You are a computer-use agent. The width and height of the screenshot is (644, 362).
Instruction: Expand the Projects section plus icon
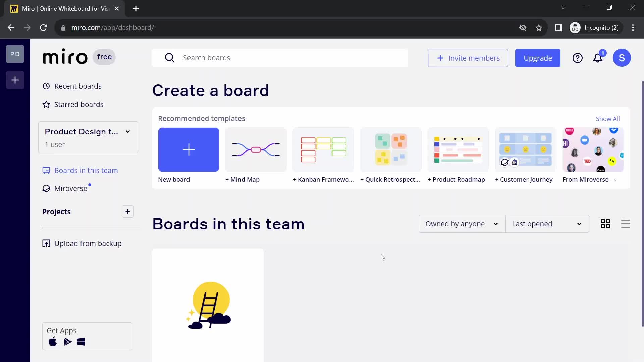click(128, 211)
